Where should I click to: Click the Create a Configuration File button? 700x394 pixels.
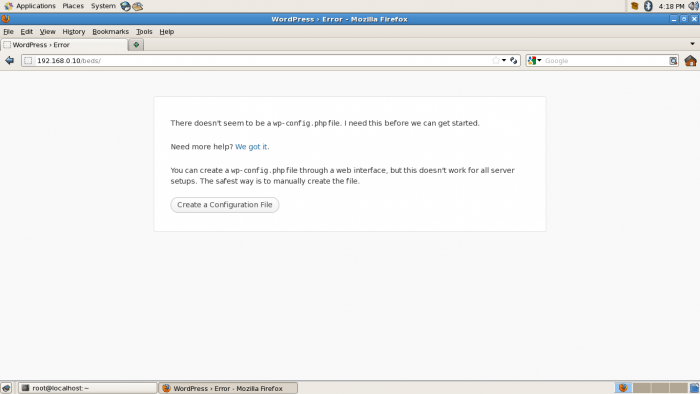point(225,205)
